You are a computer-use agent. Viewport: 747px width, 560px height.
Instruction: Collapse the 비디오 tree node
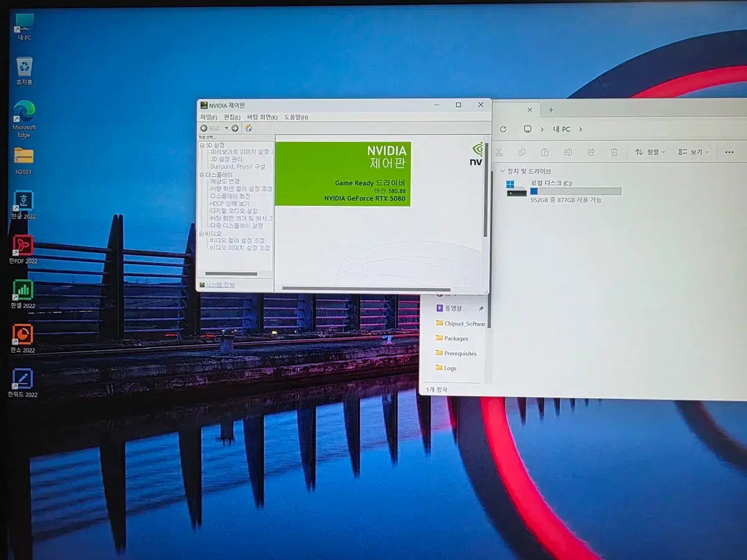(202, 233)
